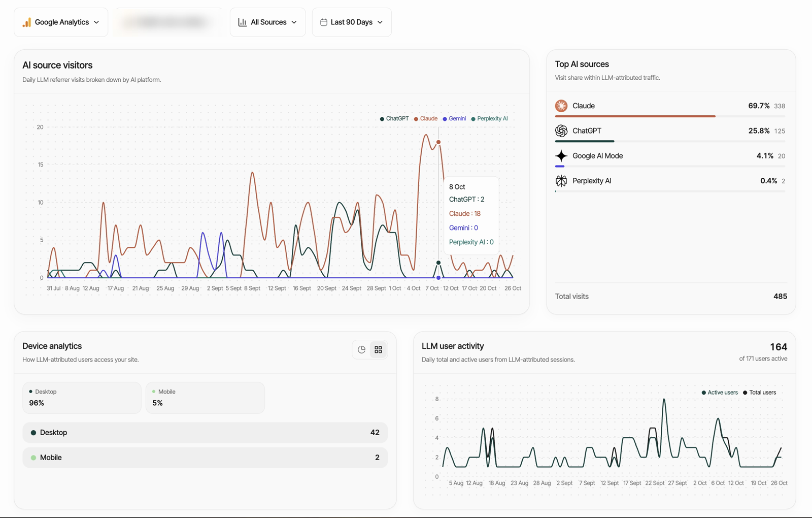Click the Google AI Mode 4.1% value
Viewport: 812px width, 518px height.
[x=765, y=155]
